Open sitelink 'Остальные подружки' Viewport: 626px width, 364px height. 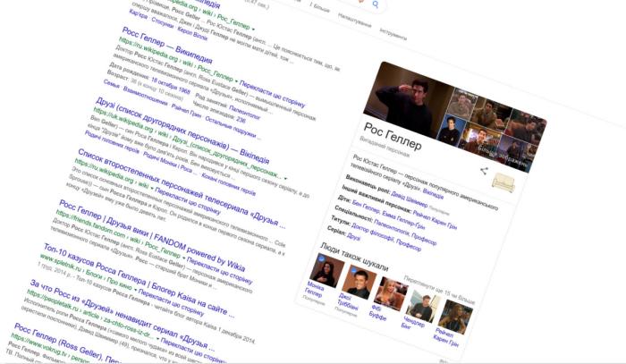231,128
